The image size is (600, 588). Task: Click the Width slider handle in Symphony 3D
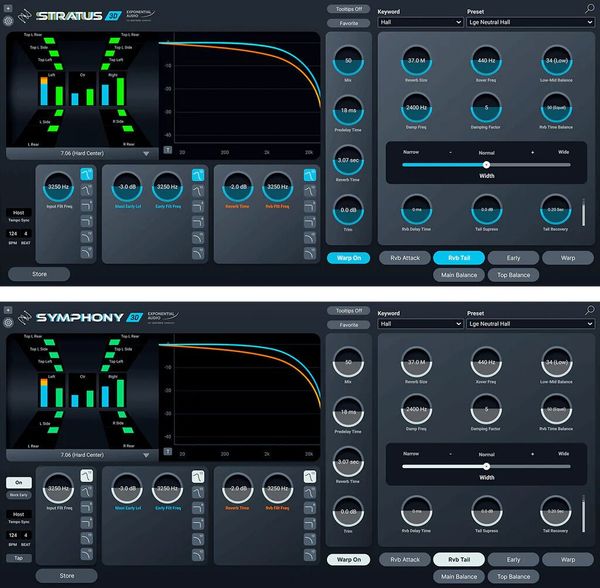(x=486, y=466)
